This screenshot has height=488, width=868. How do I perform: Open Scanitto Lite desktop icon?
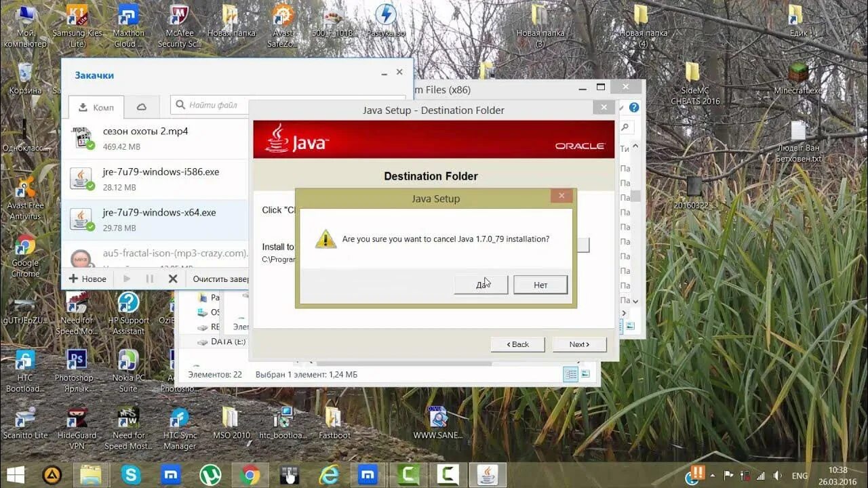(25, 424)
